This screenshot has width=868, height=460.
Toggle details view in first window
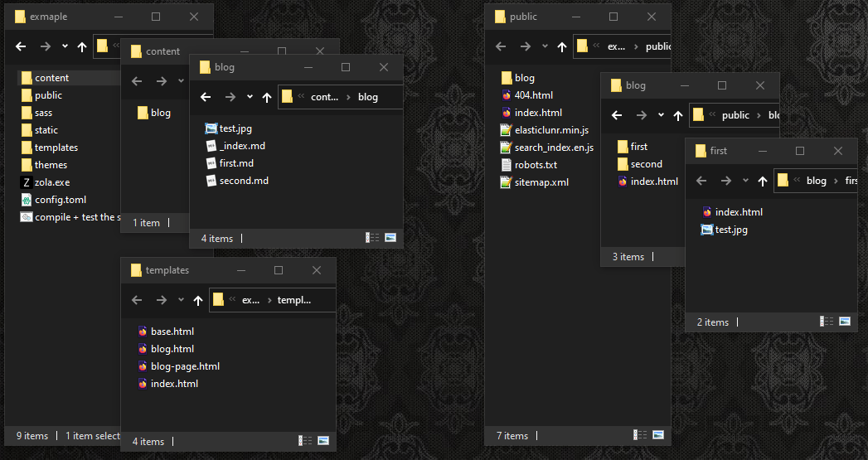click(x=827, y=322)
